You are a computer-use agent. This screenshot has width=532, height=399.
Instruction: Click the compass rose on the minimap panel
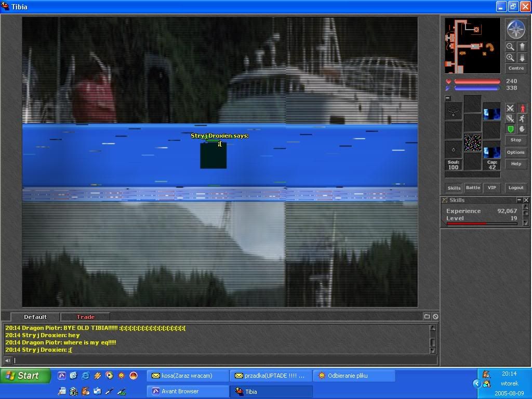516,29
